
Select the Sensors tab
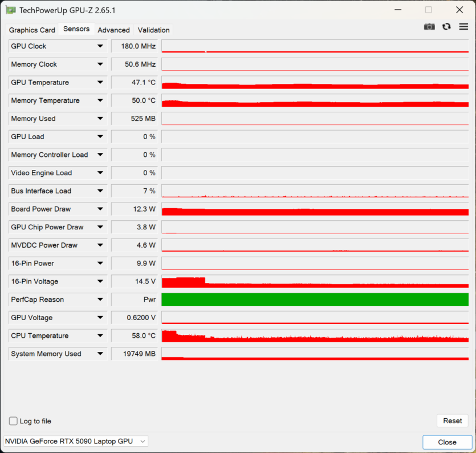coord(76,29)
